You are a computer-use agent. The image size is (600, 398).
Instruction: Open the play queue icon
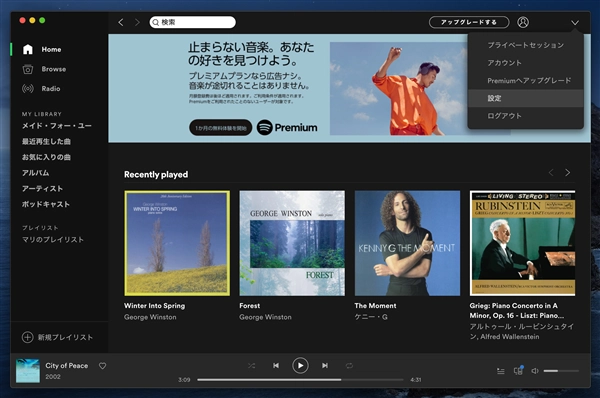click(x=501, y=371)
